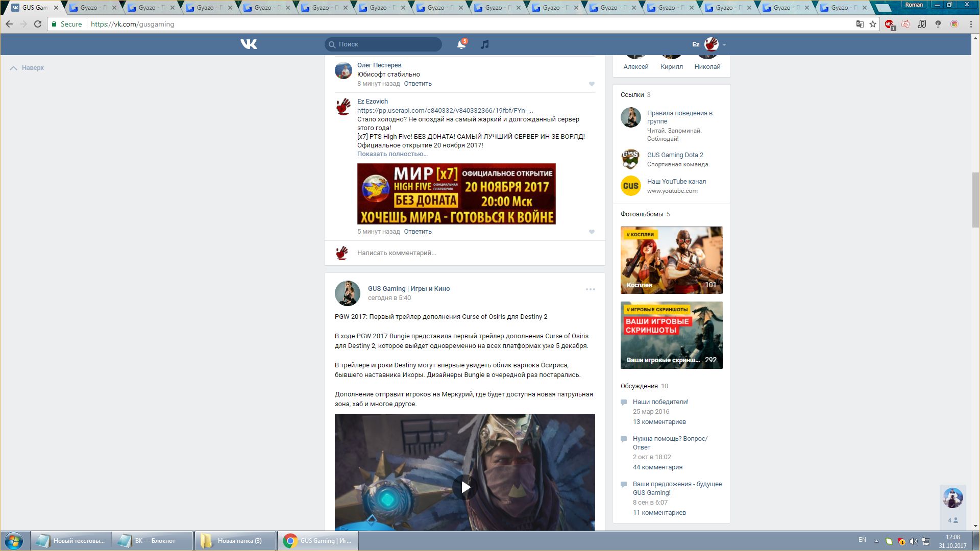
Task: Bookmark page with the star icon
Action: coord(873,24)
